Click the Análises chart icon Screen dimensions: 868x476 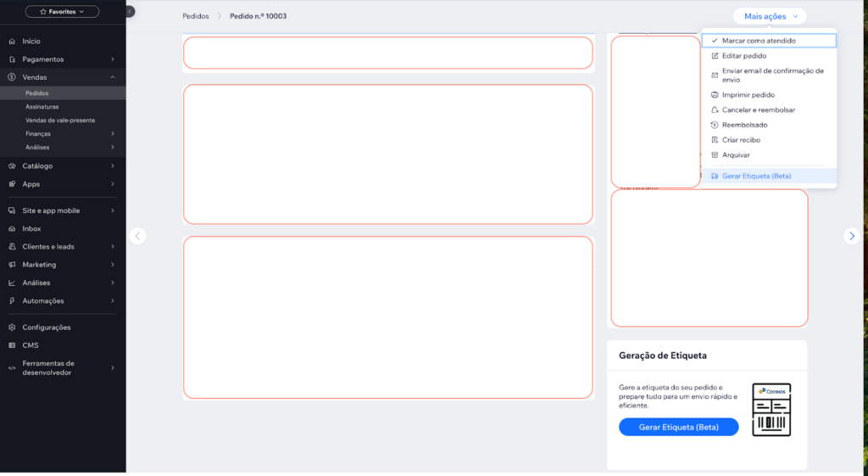pos(12,283)
